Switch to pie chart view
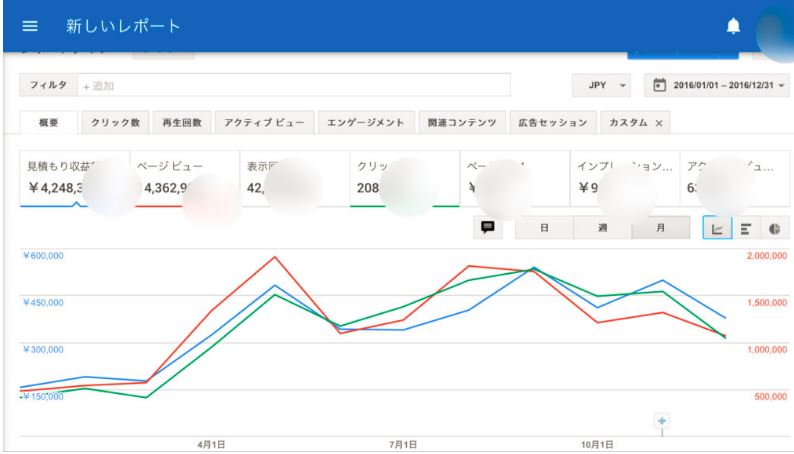Image resolution: width=794 pixels, height=454 pixels. click(774, 227)
